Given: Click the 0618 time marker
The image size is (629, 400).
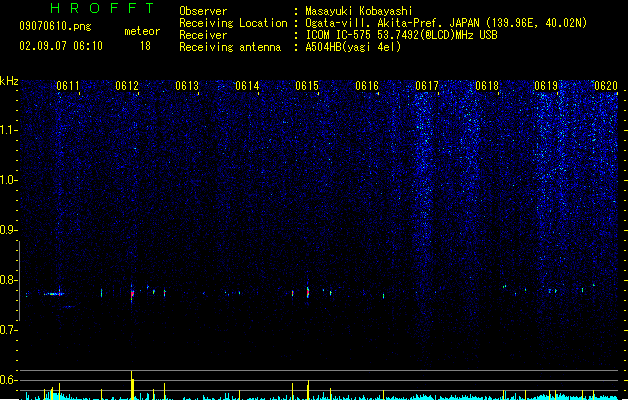Looking at the screenshot, I should click(487, 86).
